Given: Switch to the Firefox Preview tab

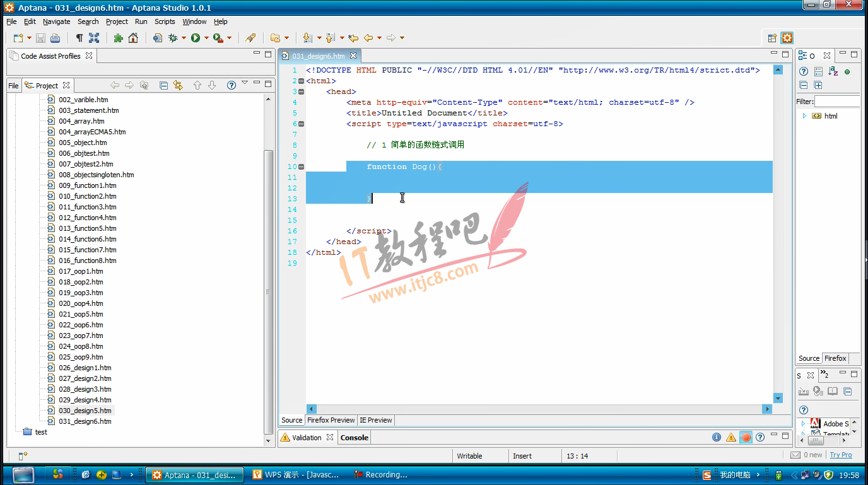Looking at the screenshot, I should coord(331,420).
